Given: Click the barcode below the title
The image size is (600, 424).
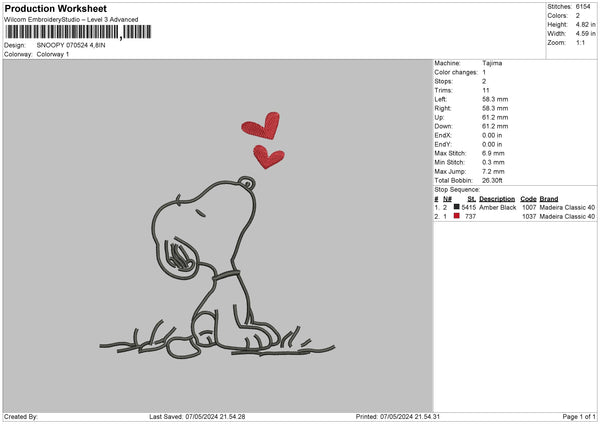Looking at the screenshot, I should [x=78, y=32].
